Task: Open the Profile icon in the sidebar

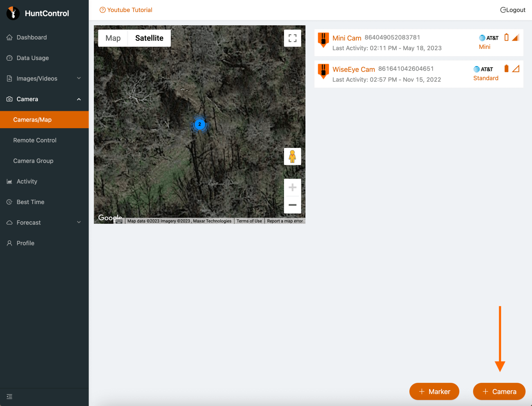Action: click(9, 243)
